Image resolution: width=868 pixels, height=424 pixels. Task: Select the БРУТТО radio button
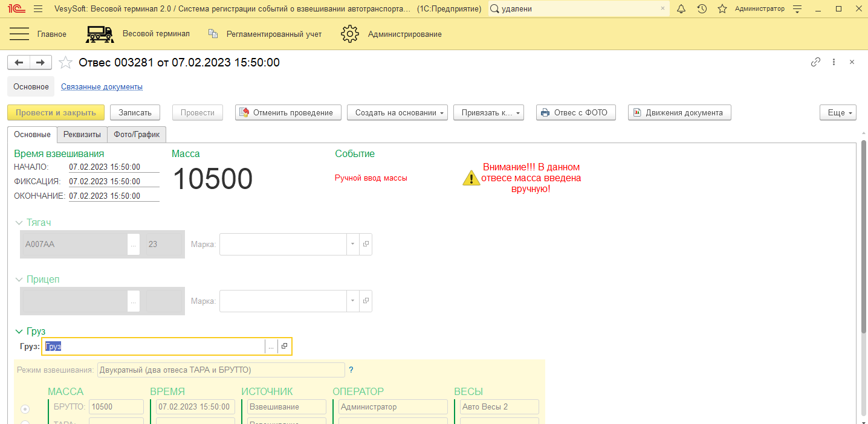[25, 409]
